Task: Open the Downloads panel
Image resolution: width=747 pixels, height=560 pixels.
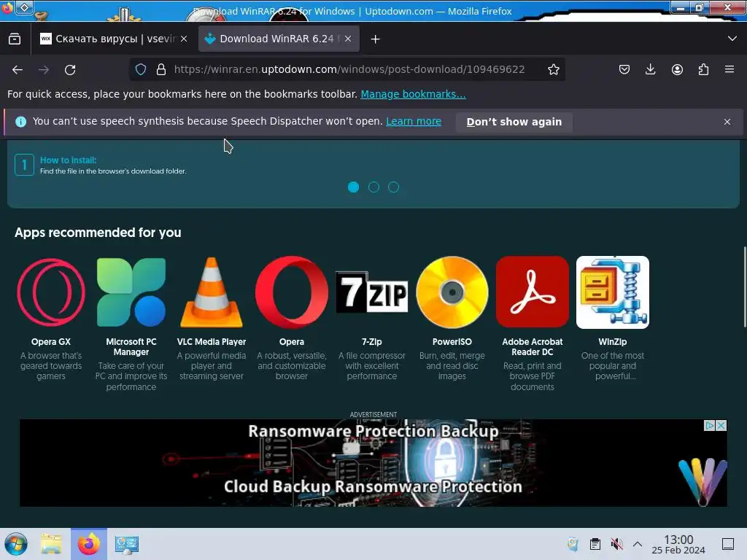Action: (650, 69)
